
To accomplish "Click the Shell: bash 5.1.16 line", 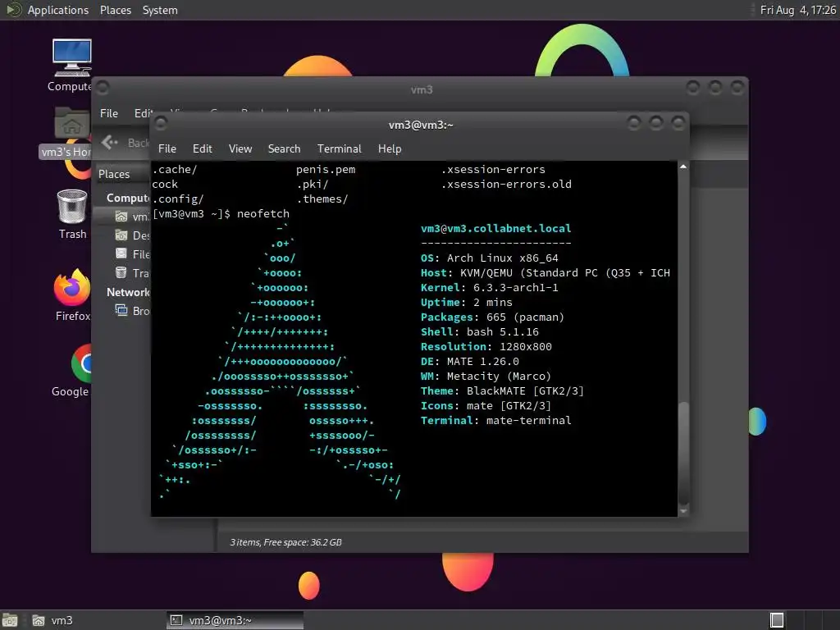I will tap(479, 332).
